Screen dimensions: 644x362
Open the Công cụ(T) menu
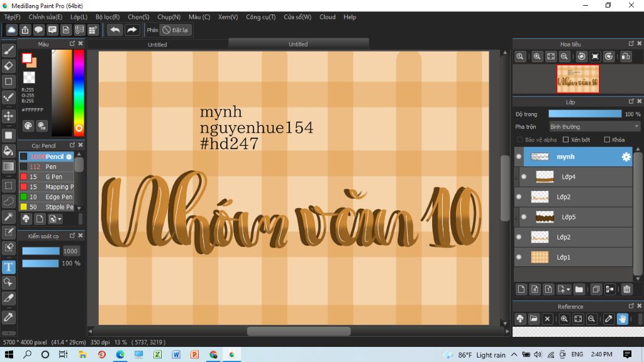click(261, 17)
